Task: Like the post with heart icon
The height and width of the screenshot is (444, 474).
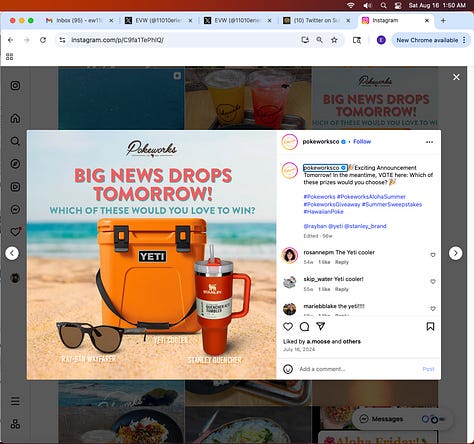Action: click(x=288, y=326)
